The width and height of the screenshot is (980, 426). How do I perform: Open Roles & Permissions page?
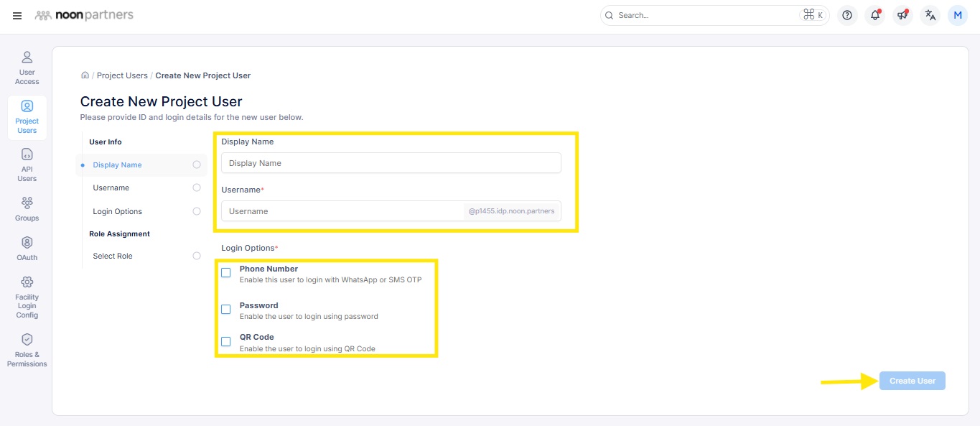[27, 350]
